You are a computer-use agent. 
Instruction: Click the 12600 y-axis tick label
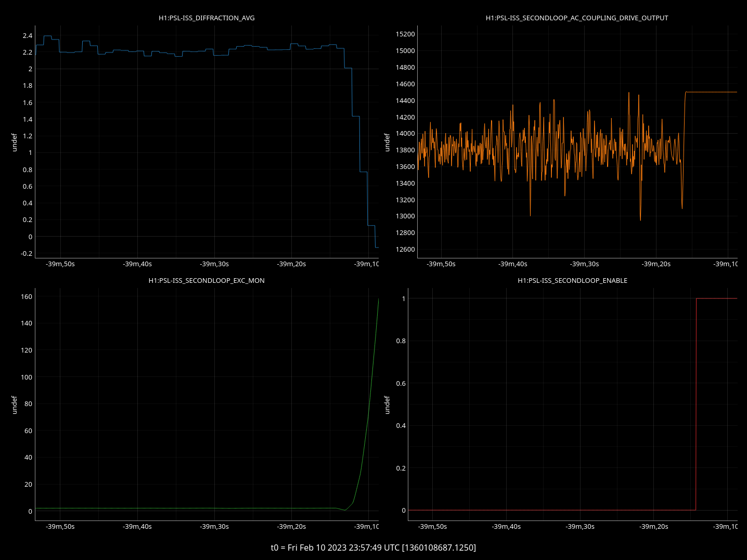click(405, 250)
